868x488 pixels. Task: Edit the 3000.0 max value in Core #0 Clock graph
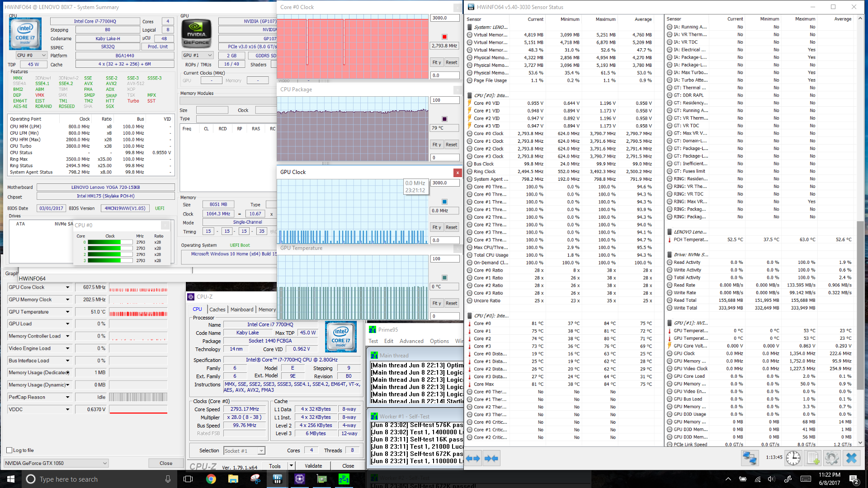[x=445, y=18]
